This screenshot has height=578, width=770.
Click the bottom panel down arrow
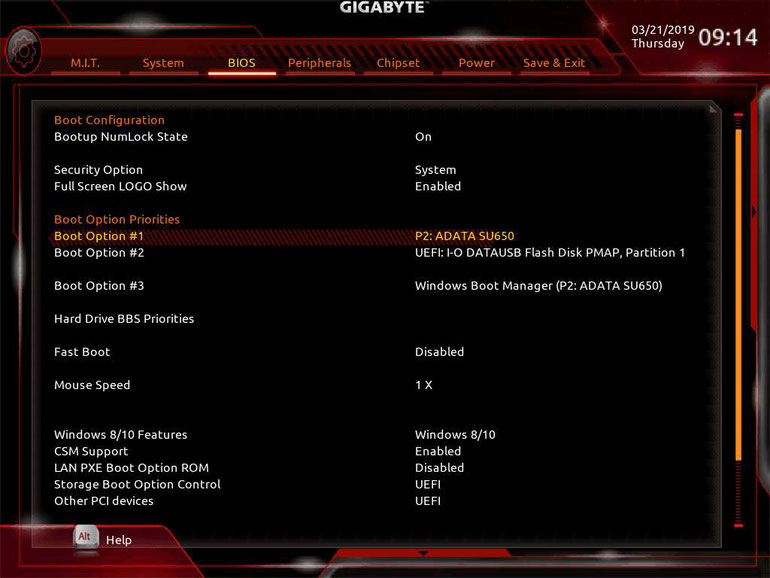(423, 553)
